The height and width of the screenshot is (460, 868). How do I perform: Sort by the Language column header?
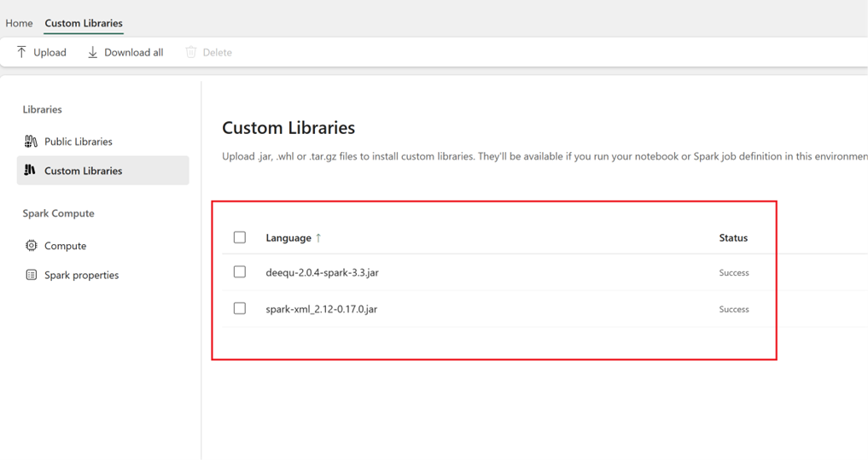[288, 238]
